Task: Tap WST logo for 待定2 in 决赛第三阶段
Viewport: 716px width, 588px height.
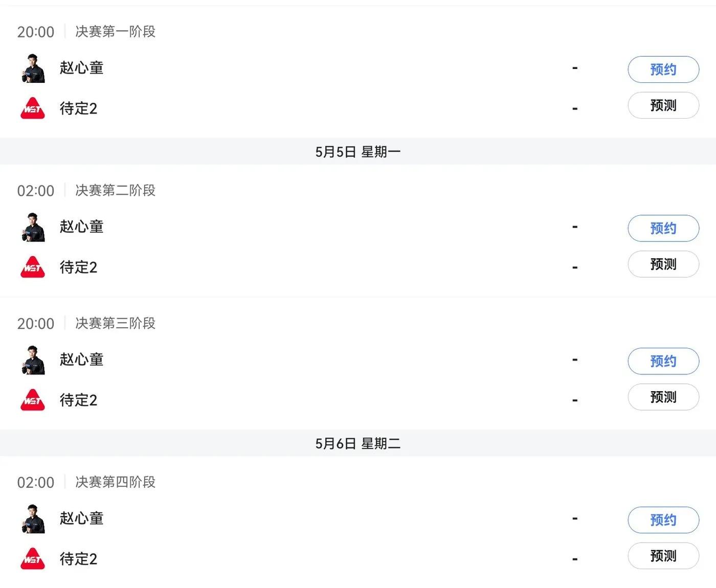Action: click(33, 400)
